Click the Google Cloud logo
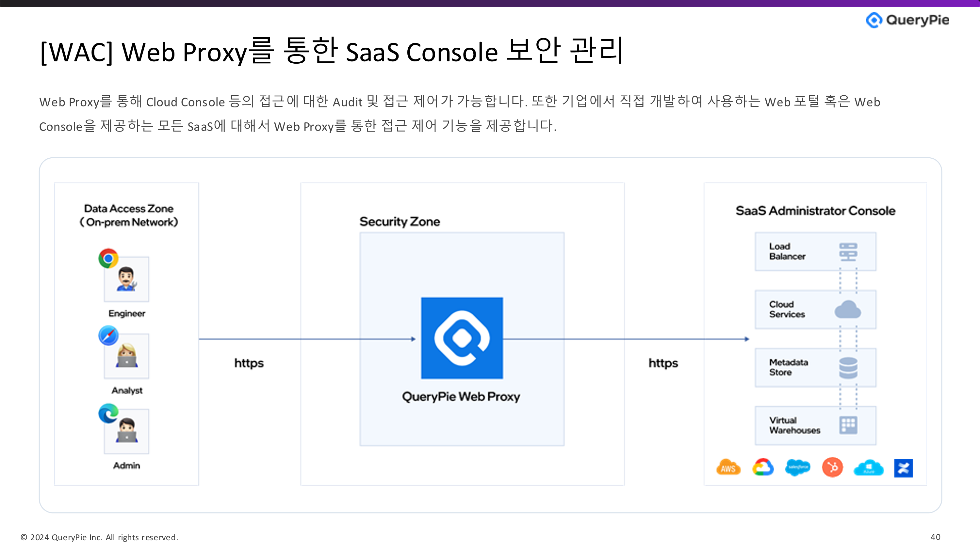 (x=763, y=467)
